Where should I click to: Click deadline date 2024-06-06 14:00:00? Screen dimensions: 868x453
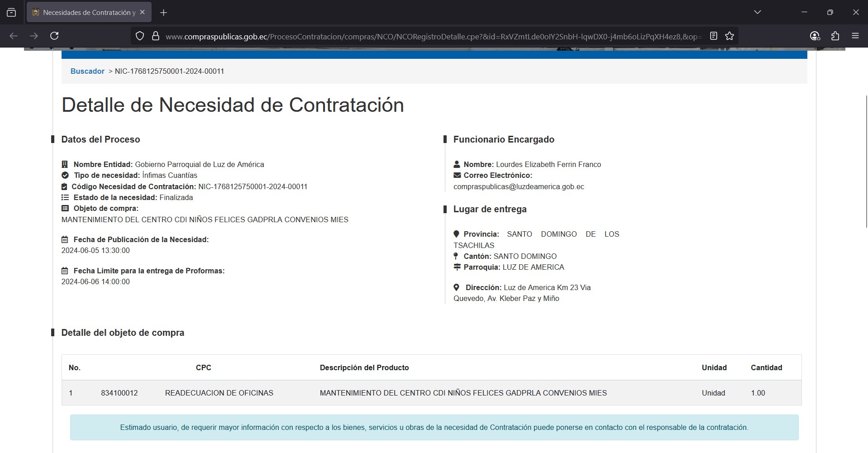[x=95, y=281]
